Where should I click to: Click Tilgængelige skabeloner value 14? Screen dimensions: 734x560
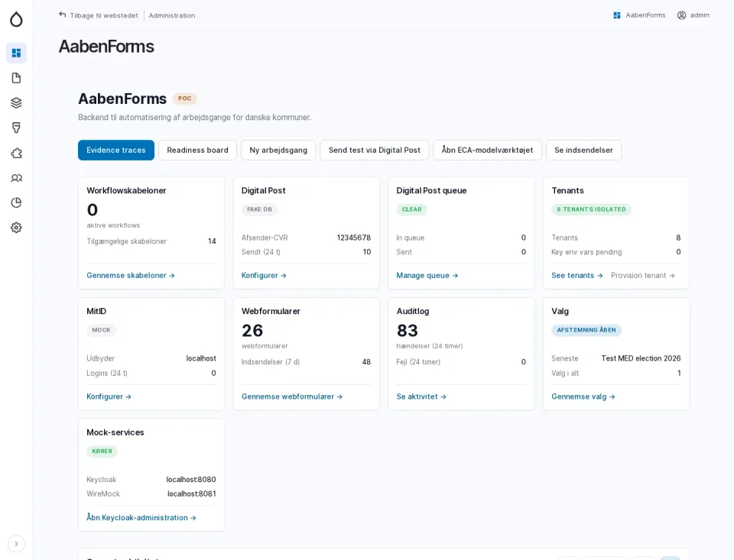pyautogui.click(x=212, y=241)
